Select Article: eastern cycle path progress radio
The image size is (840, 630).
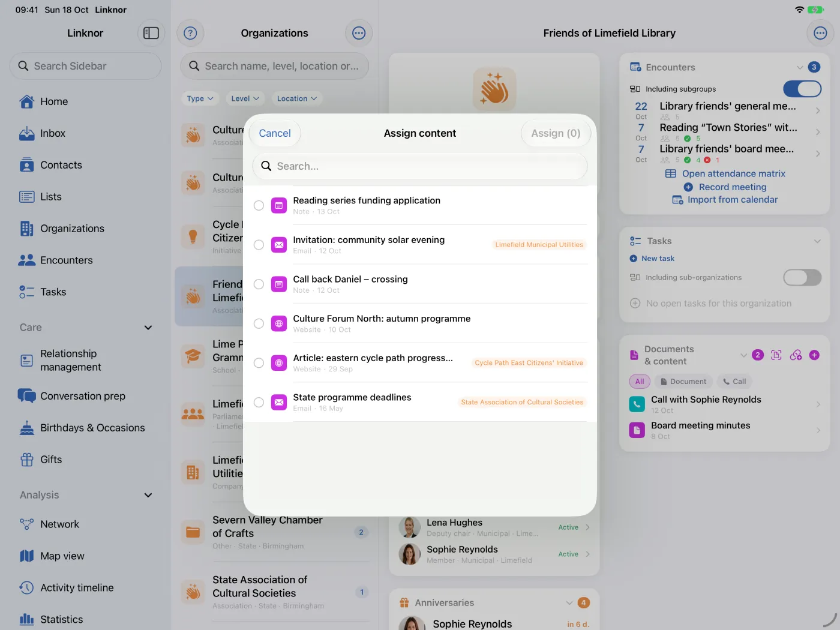[x=259, y=363]
